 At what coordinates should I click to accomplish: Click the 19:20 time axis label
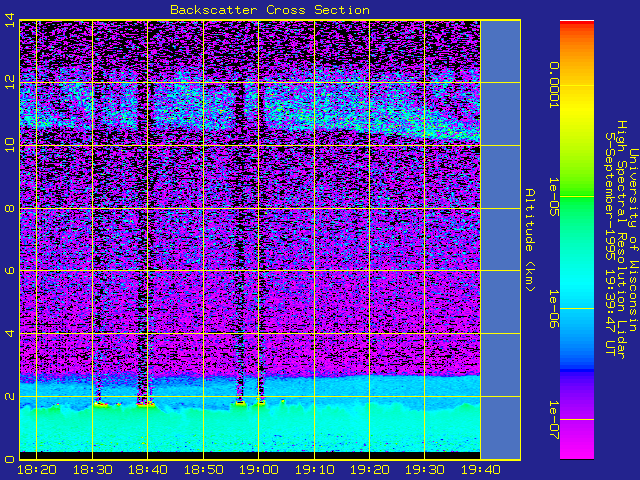(x=369, y=470)
